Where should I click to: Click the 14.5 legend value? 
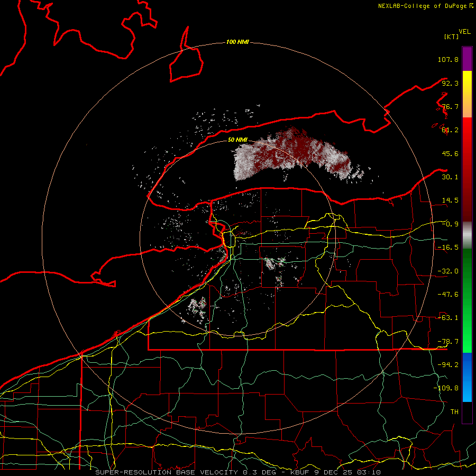click(x=450, y=200)
